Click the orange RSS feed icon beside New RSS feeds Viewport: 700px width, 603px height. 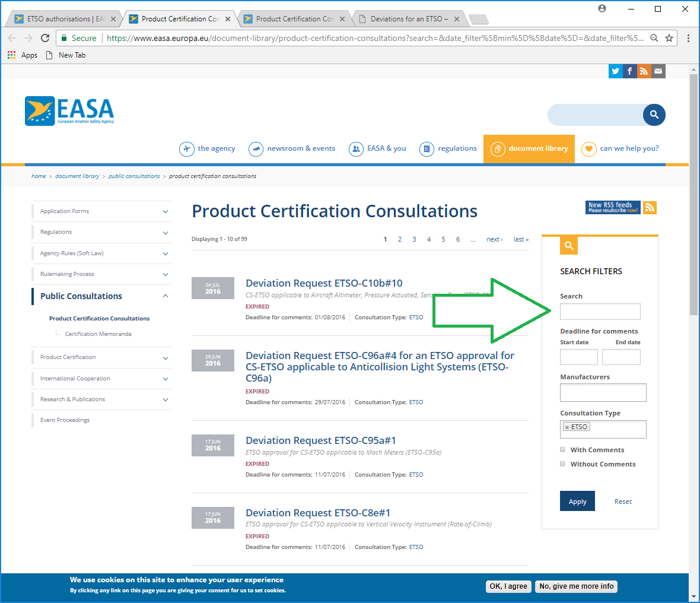click(x=650, y=207)
